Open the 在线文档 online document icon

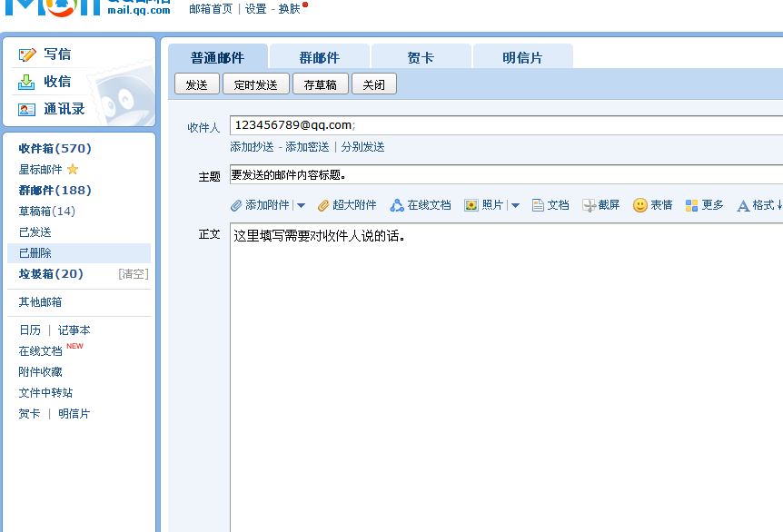click(397, 205)
